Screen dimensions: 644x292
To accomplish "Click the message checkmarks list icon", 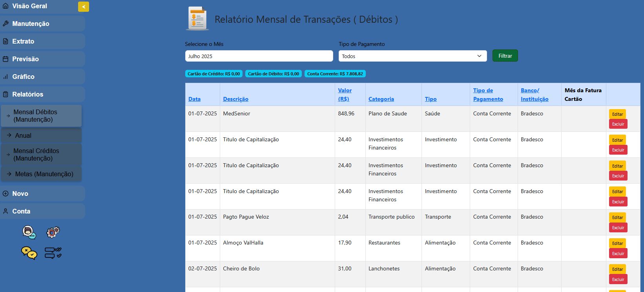I will 53,253.
